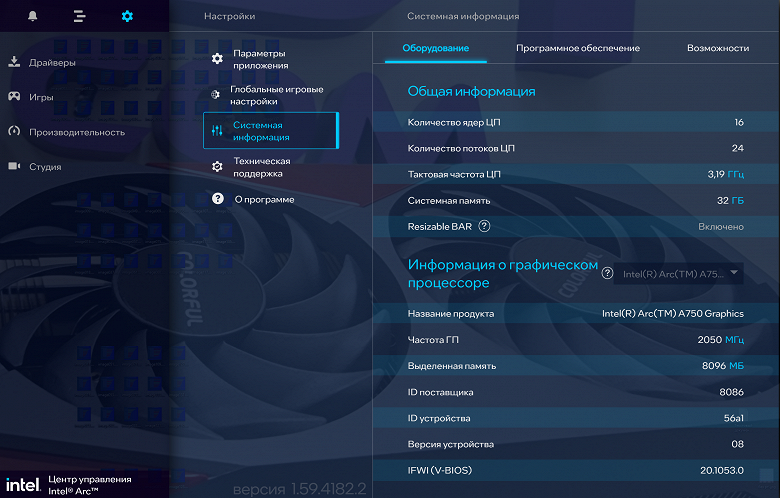The width and height of the screenshot is (780, 498).
Task: Click the globe icon for Глобальные игровые настройки
Action: pos(215,95)
